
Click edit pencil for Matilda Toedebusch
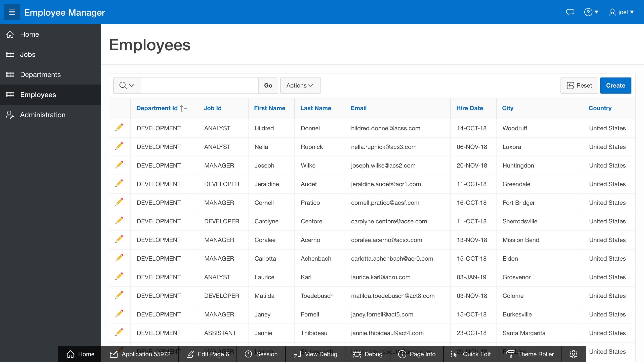tap(119, 295)
